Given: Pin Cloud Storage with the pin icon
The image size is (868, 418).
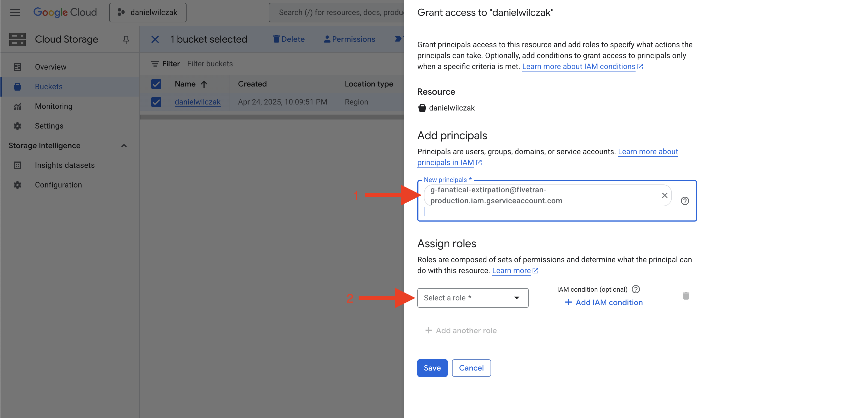Looking at the screenshot, I should [x=126, y=39].
